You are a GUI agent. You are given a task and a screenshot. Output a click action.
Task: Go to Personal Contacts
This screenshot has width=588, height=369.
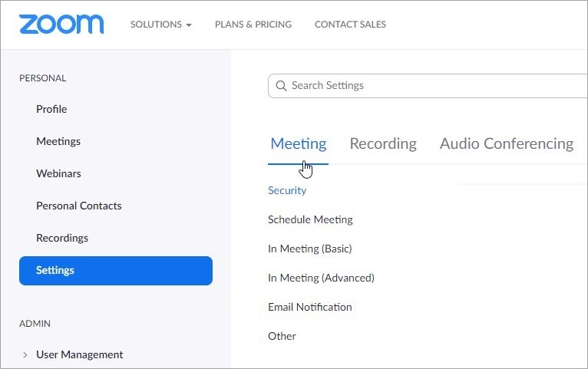click(79, 206)
